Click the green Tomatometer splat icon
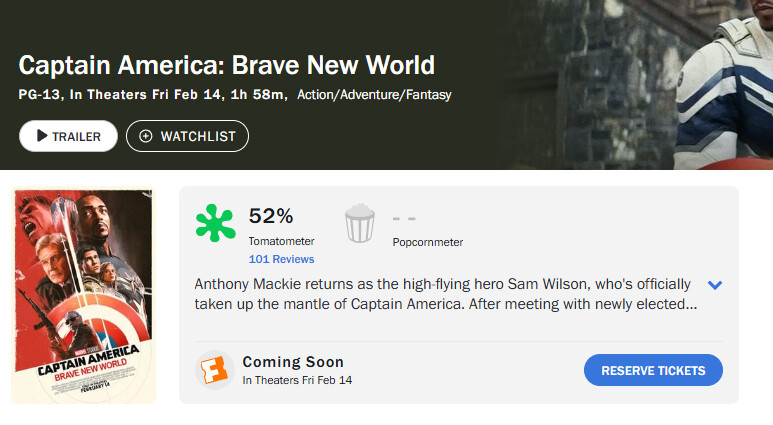773x425 pixels. pyautogui.click(x=215, y=224)
